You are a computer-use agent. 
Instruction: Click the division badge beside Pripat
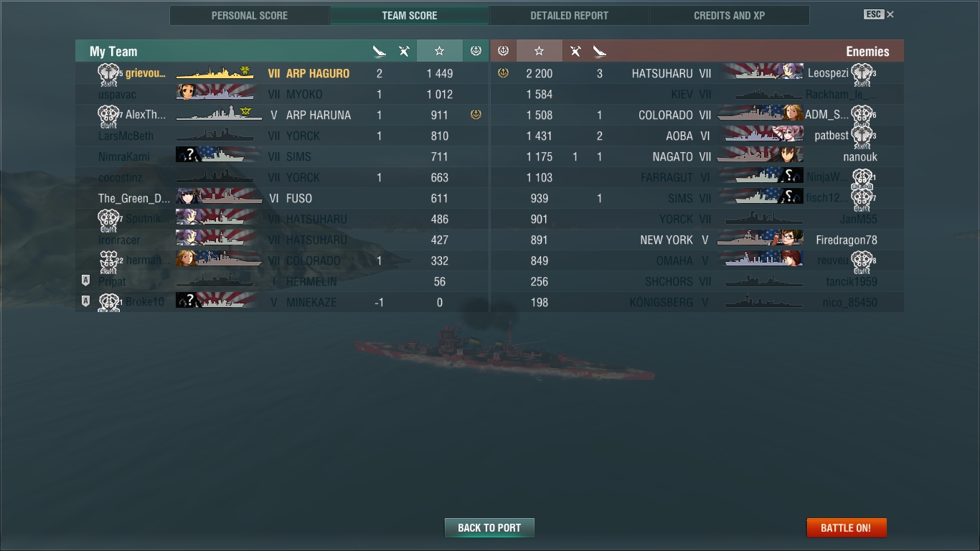click(x=86, y=281)
